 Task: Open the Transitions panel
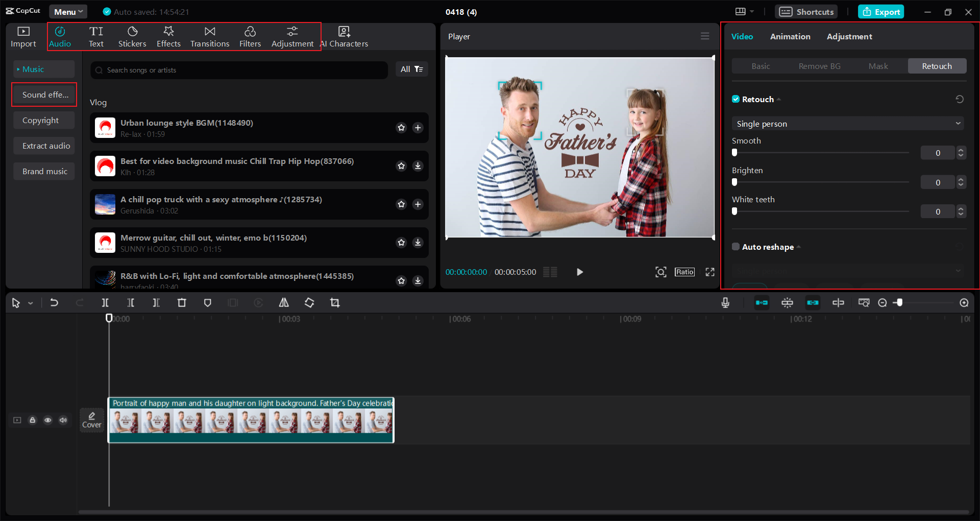(209, 36)
